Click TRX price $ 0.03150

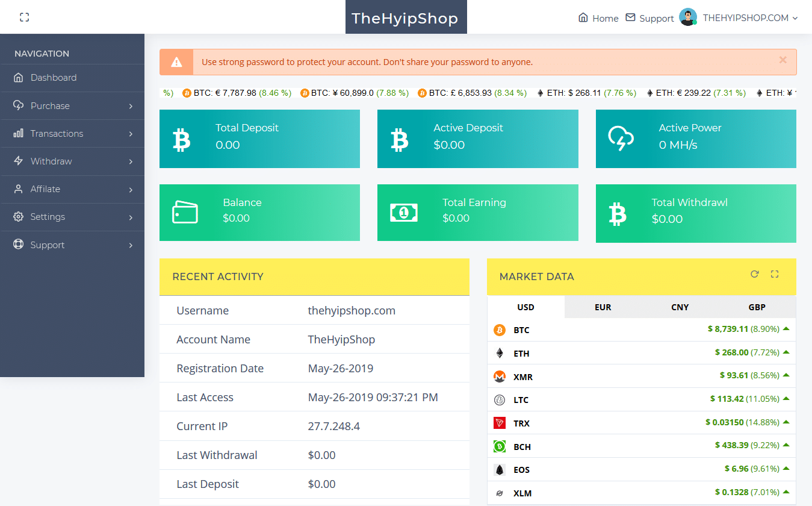point(725,422)
